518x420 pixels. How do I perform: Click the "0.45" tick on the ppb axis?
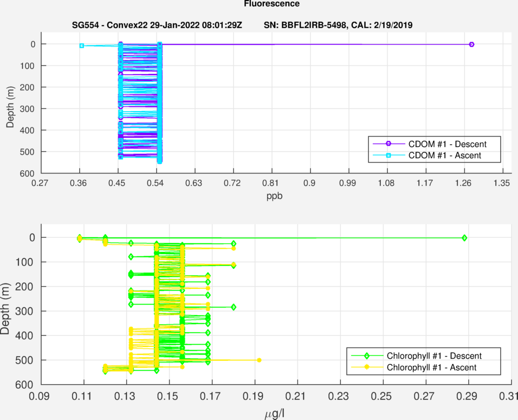116,183
